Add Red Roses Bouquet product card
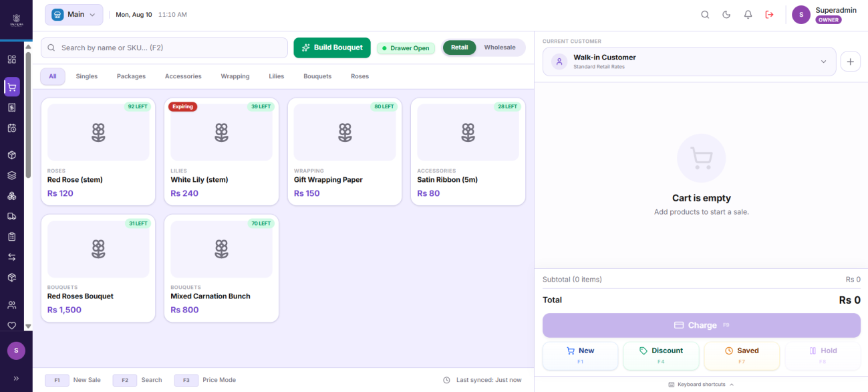 (98, 268)
